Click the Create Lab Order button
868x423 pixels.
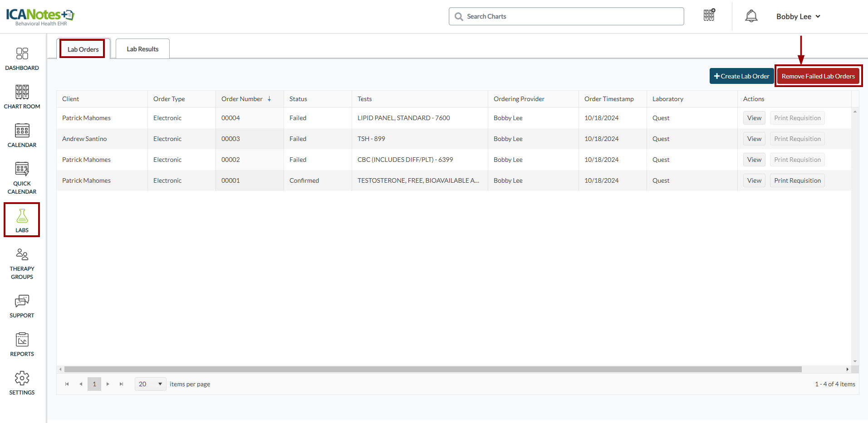[741, 76]
